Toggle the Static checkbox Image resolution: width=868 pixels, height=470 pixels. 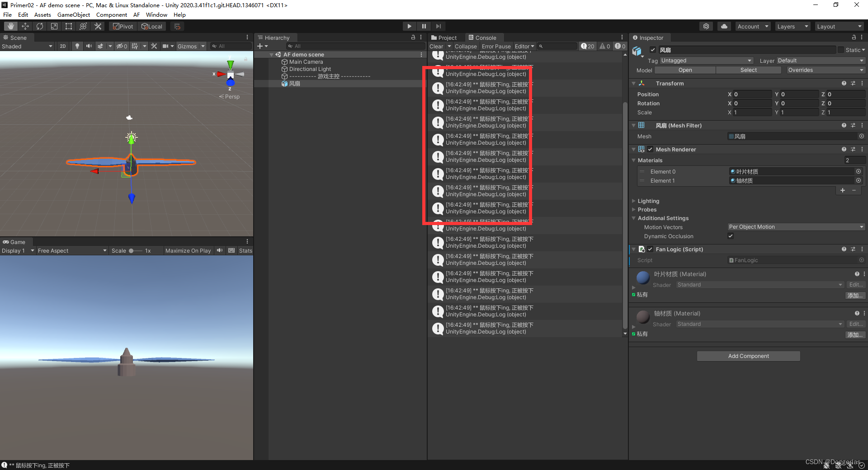point(841,50)
